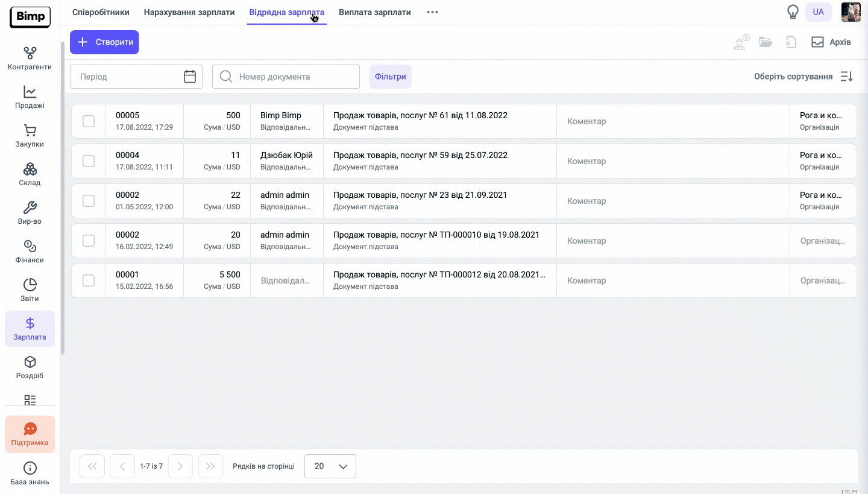Open the Звіти reports section
868x494 pixels.
pyautogui.click(x=30, y=291)
